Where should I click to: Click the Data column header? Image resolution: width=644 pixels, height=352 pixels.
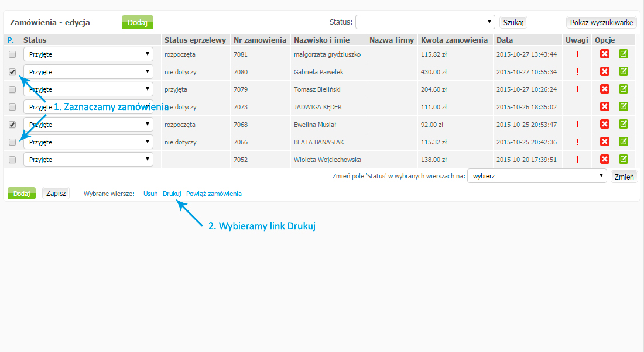[x=504, y=40]
